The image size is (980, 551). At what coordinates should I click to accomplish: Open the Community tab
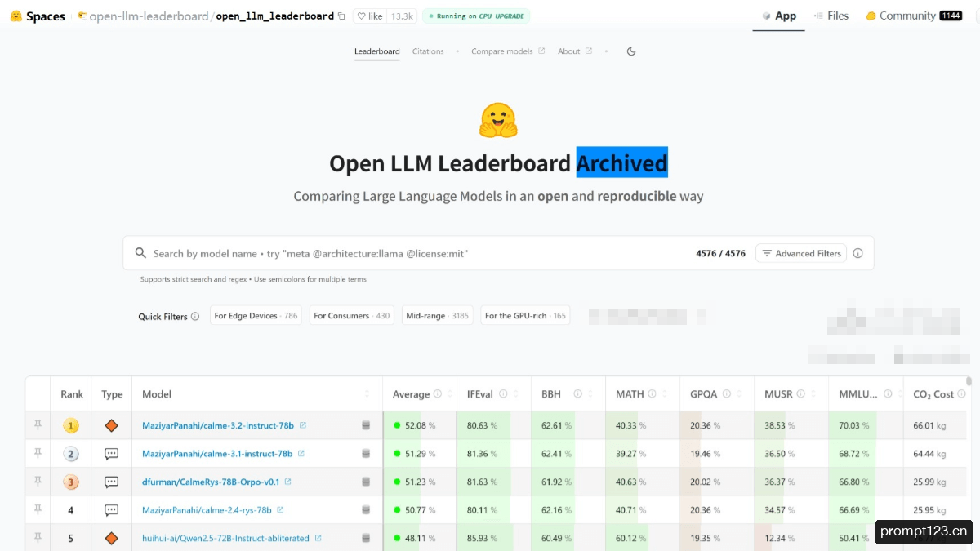(914, 16)
